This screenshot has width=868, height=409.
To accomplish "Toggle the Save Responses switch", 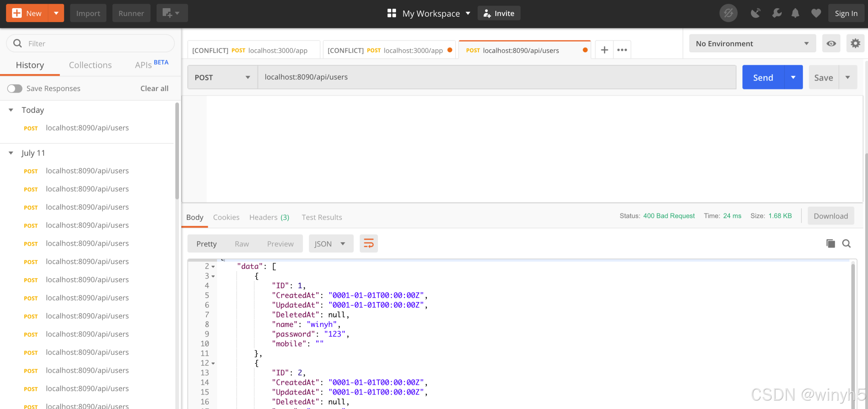I will pyautogui.click(x=14, y=89).
